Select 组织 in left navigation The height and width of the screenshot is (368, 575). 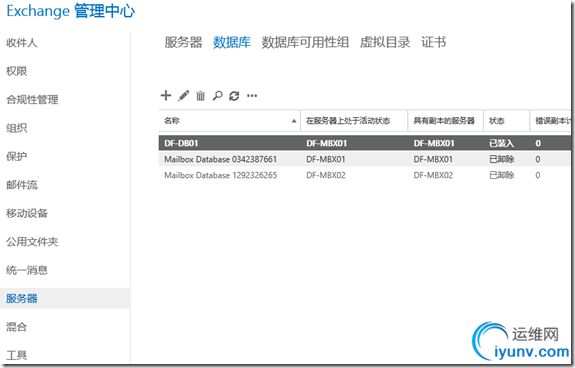click(17, 128)
